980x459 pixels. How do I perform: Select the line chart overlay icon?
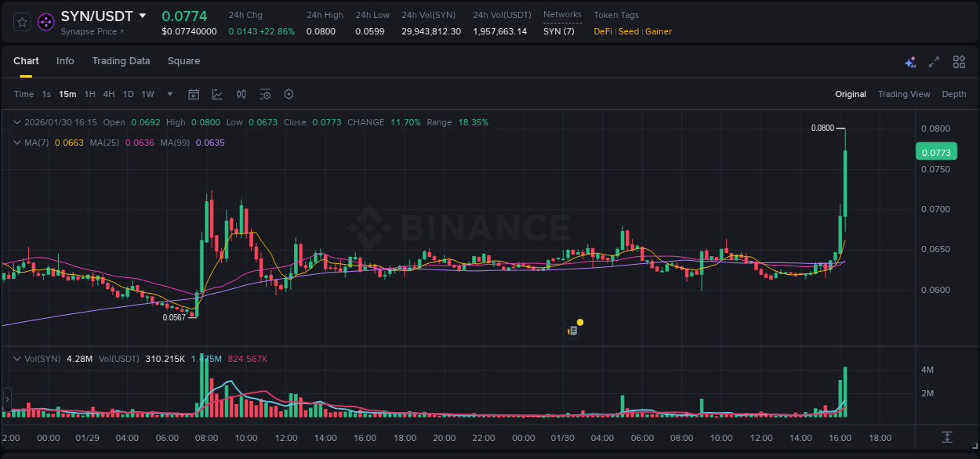pyautogui.click(x=216, y=94)
